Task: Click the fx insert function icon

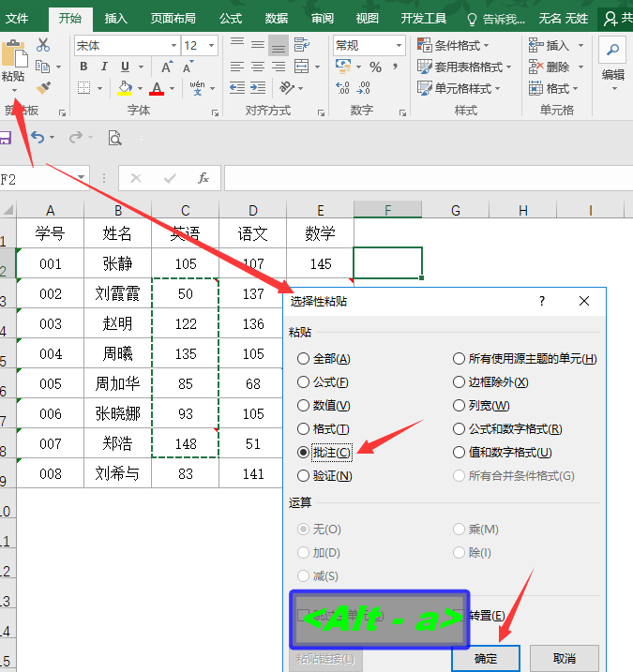Action: [203, 178]
